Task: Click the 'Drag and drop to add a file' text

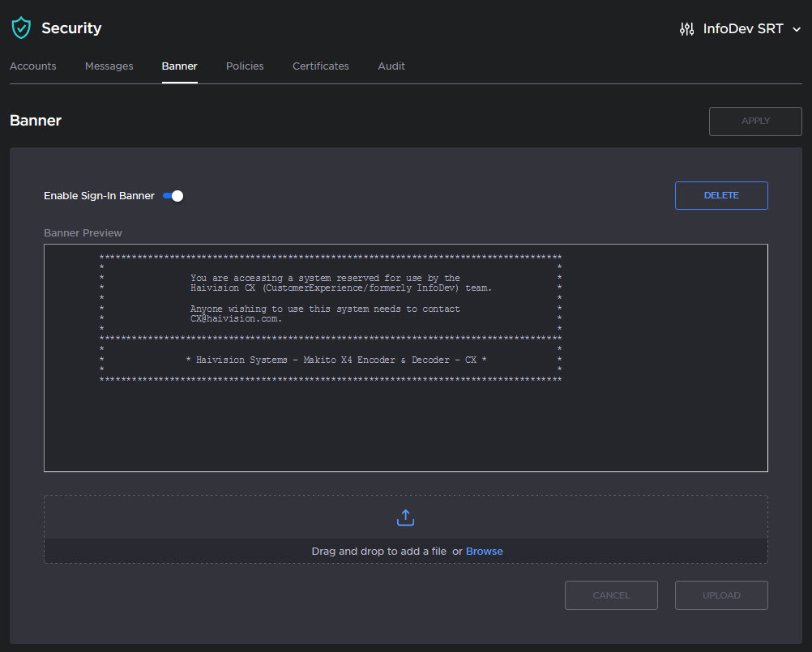Action: [378, 552]
